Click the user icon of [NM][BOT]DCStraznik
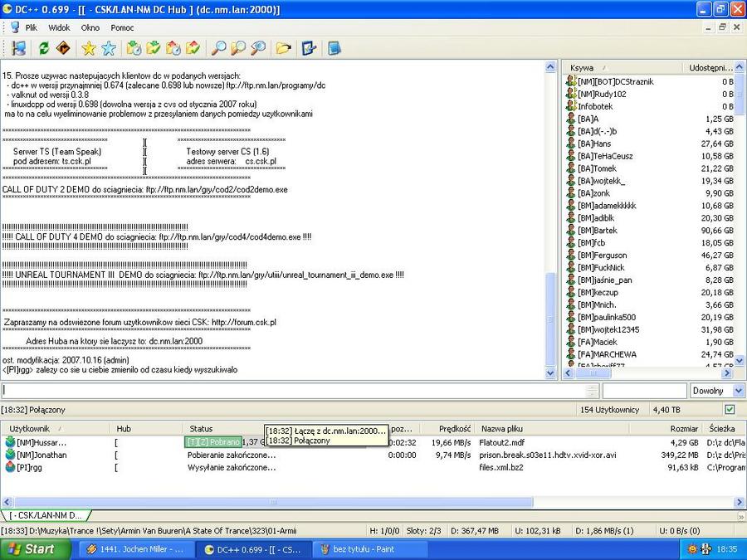 pyautogui.click(x=571, y=81)
